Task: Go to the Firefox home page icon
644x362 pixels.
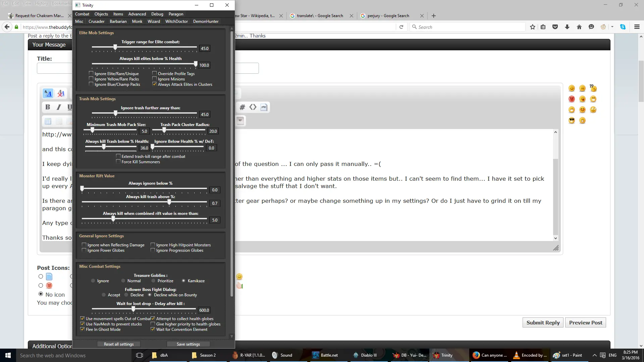Action: pos(579,27)
